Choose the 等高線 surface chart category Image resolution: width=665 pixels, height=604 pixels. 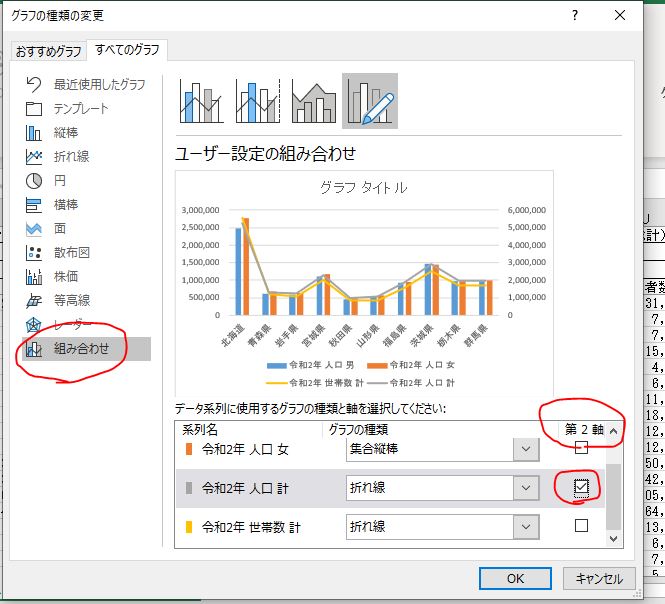71,301
